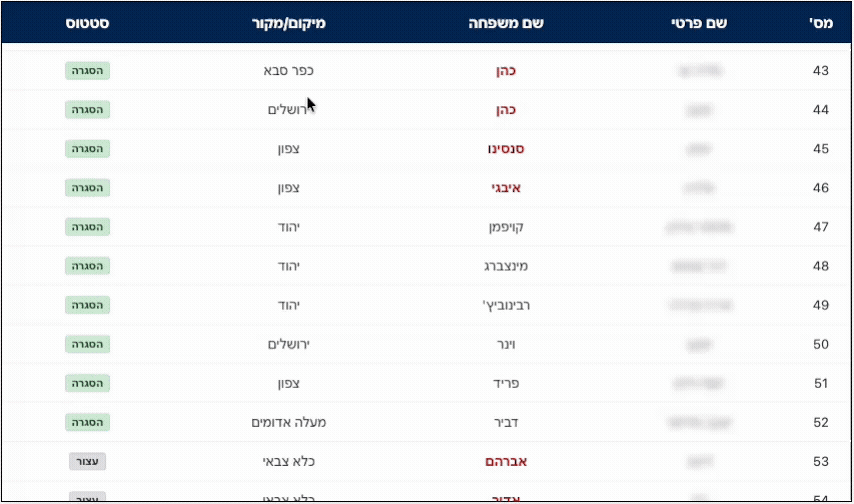Click surname כהן in row 44
This screenshot has width=854, height=504.
[512, 110]
